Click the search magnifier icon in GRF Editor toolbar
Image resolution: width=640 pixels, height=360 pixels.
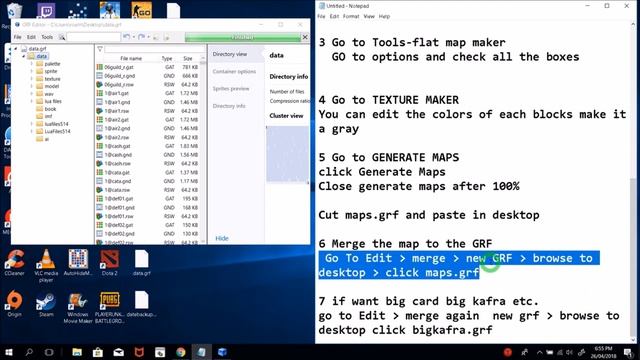(x=62, y=37)
